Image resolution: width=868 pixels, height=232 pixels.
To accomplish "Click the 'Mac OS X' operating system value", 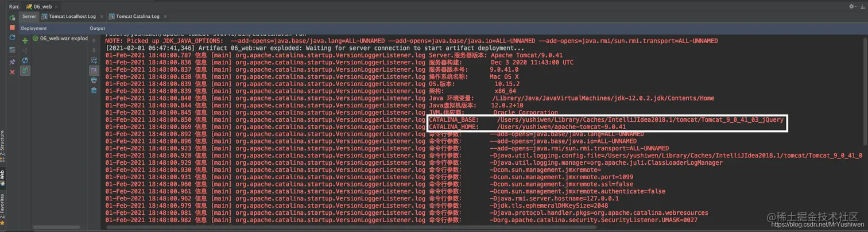I will click(504, 76).
